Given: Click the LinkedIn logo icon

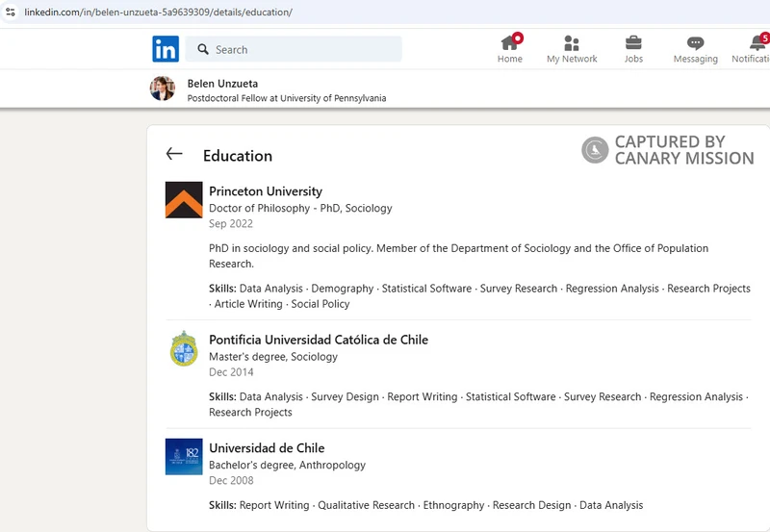Looking at the screenshot, I should click(x=166, y=49).
